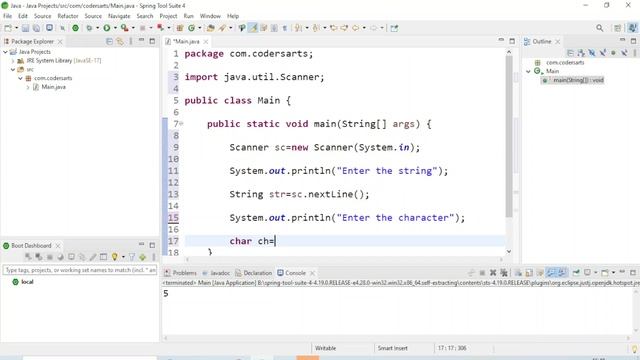This screenshot has height=360, width=640.
Task: Click the Boot Dashboard filter funnel icon
Action: click(132, 257)
